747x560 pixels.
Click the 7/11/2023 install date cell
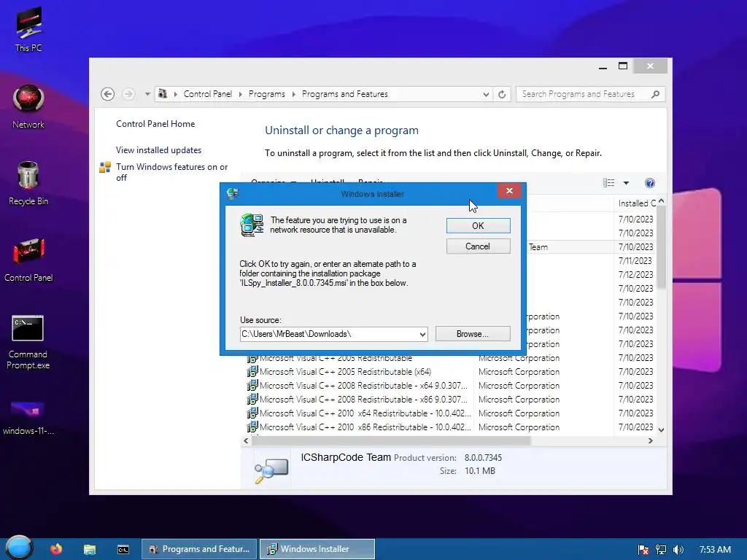click(635, 261)
